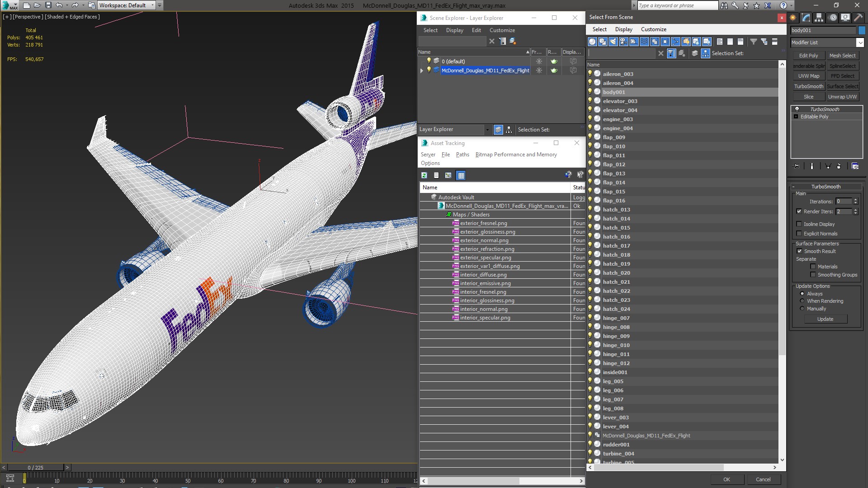Open the Layer Explorer dropdown arrow
Viewport: 868px width, 488px height.
(487, 130)
